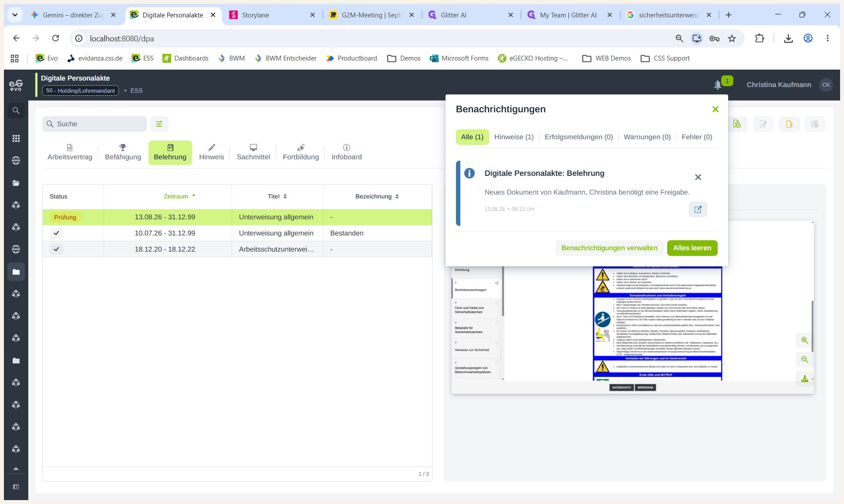The width and height of the screenshot is (844, 504).
Task: Click the highlighted folder icon in sidebar
Action: [16, 272]
